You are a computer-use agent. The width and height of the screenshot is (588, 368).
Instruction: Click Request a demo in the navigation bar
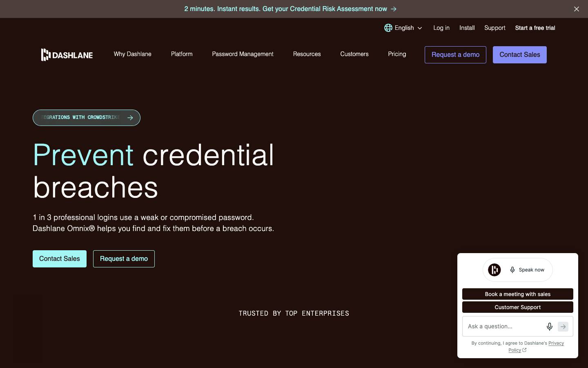tap(455, 55)
